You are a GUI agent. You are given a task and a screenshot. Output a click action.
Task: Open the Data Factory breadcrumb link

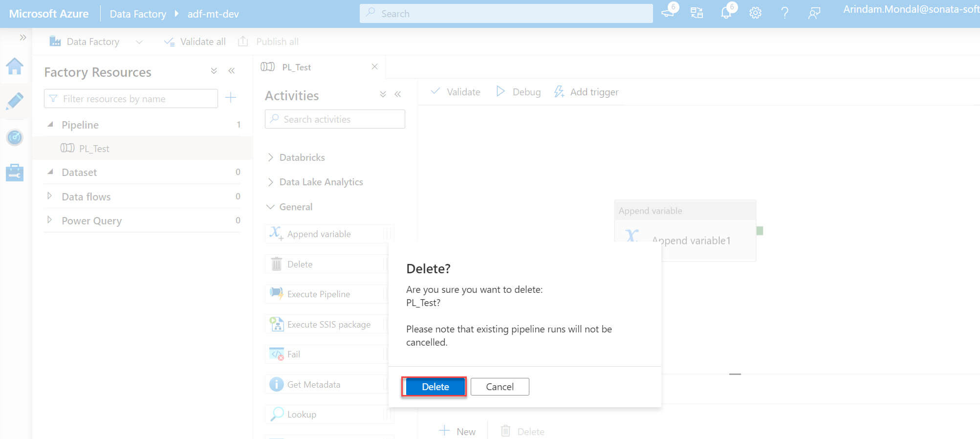(138, 14)
